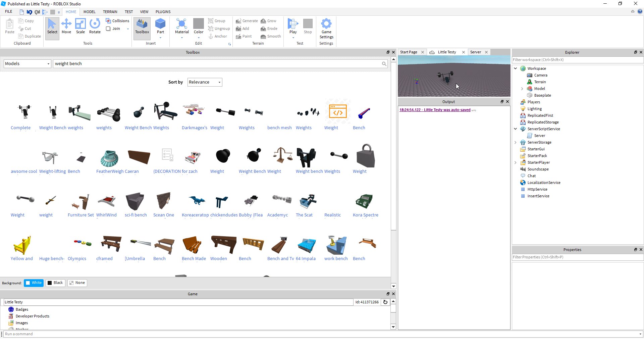Select the Move tool
Viewport: 644px width, 349px height.
66,27
